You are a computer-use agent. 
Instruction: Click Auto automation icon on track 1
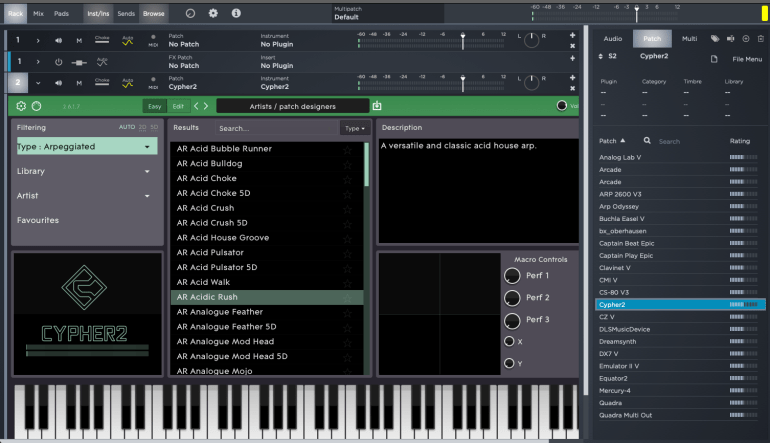point(128,41)
